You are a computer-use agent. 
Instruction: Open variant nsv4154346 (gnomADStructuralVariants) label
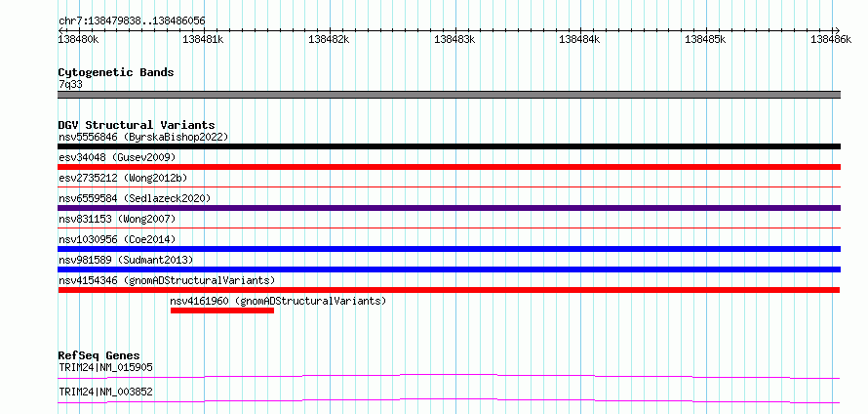point(167,280)
